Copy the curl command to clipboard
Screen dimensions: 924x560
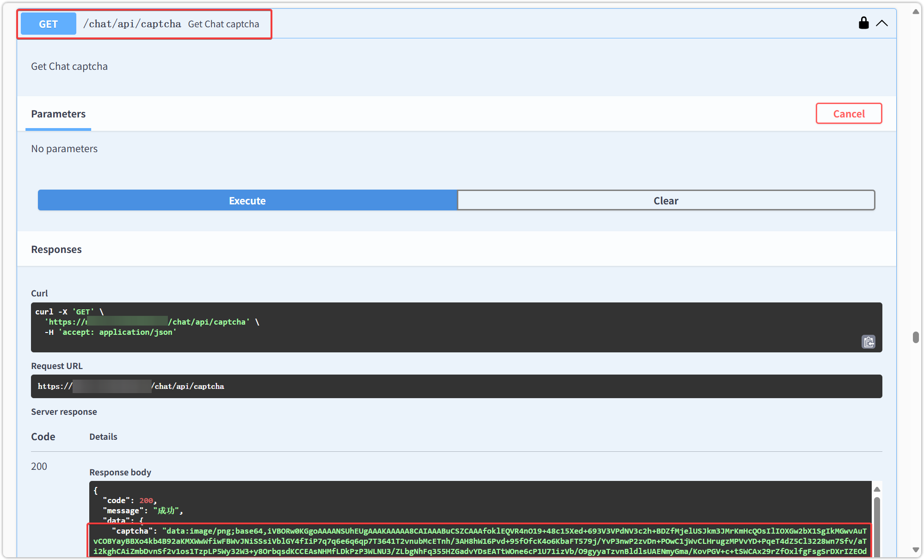click(868, 342)
